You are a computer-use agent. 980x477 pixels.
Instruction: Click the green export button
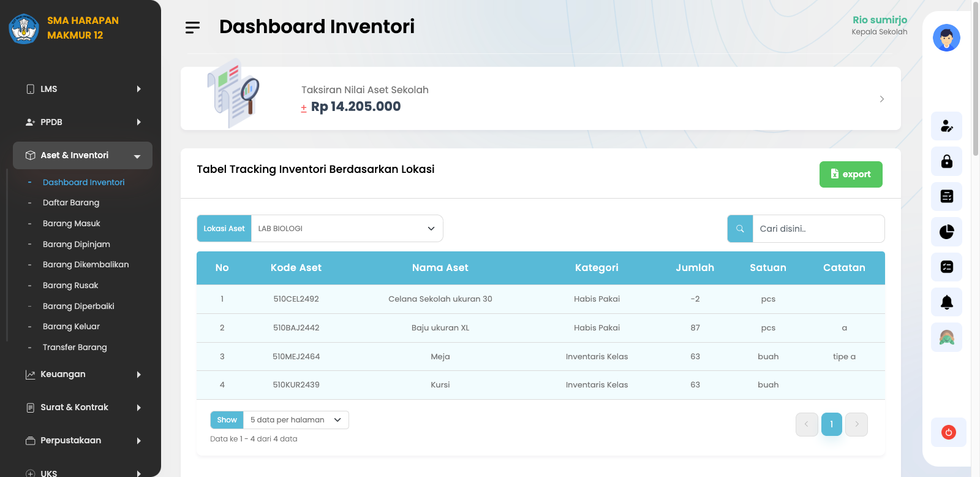[x=850, y=174]
